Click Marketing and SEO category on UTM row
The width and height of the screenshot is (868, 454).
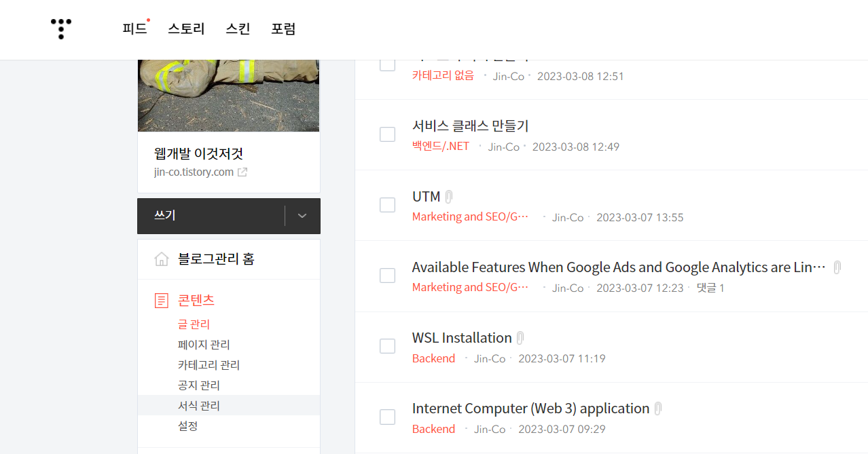pyautogui.click(x=470, y=217)
